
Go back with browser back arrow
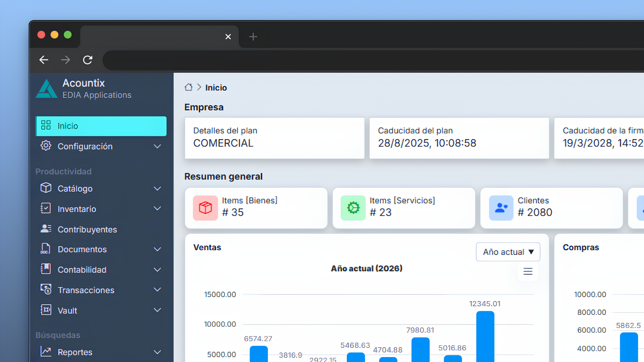[x=44, y=60]
